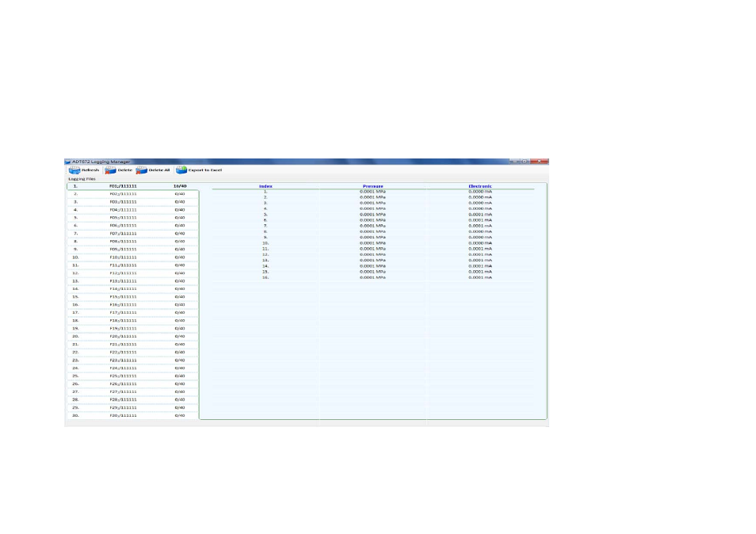Click the electronic value in index row 12
Viewport: 756px width, 534px height.
[x=480, y=254]
